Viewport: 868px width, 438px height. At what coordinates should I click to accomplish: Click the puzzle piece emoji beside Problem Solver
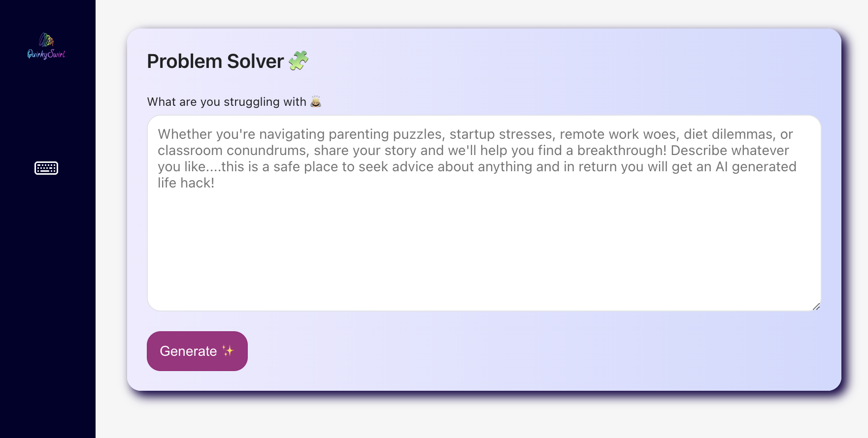coord(299,60)
